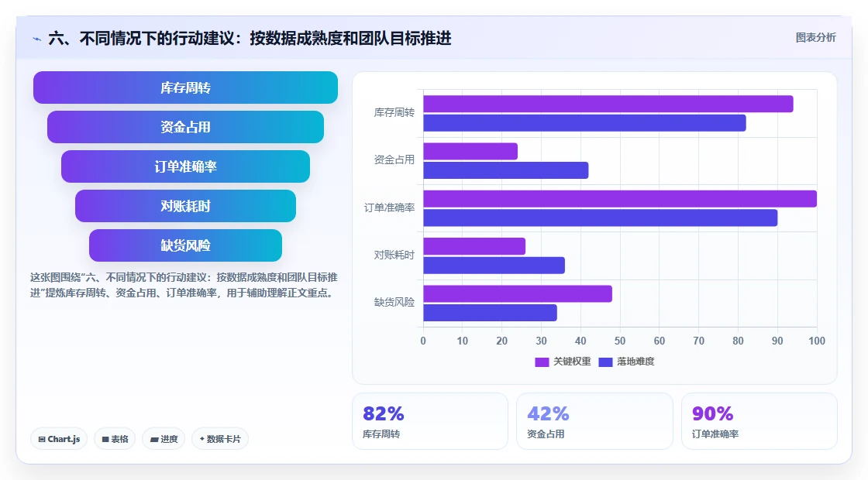
Task: Click the 对账耗时 y-axis label
Action: (394, 255)
